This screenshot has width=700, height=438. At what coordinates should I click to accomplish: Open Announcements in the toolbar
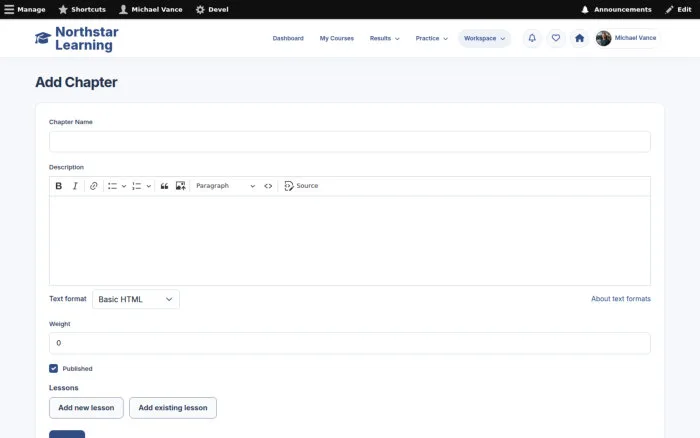tap(616, 9)
